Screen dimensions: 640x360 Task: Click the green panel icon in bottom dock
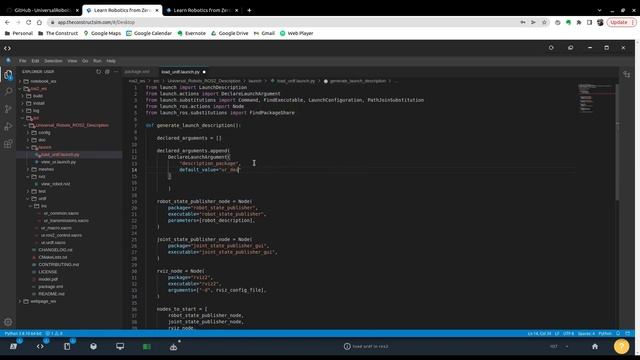pos(147,347)
